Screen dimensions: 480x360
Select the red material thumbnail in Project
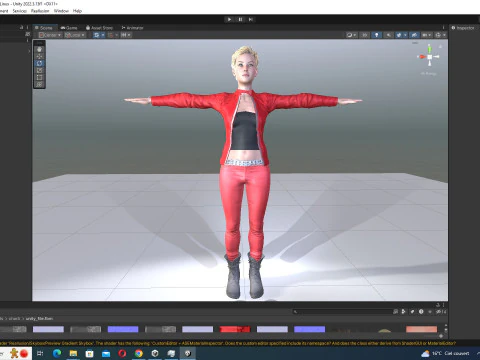click(235, 329)
